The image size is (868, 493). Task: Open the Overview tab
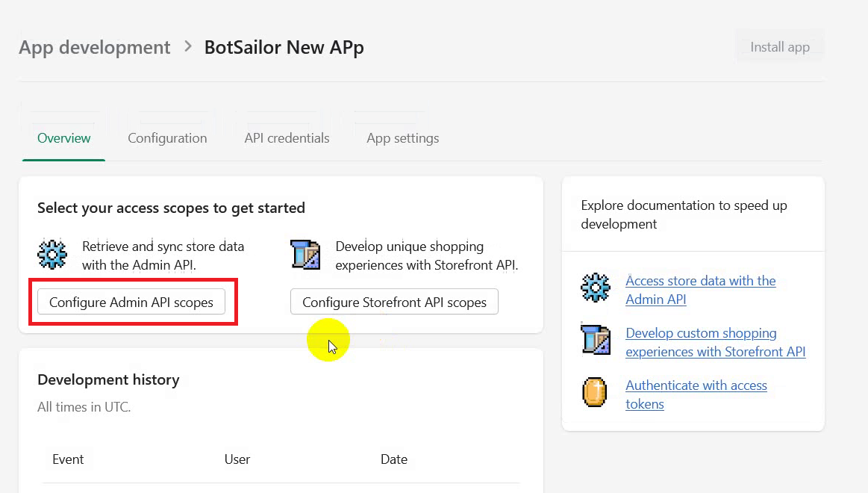pyautogui.click(x=63, y=138)
